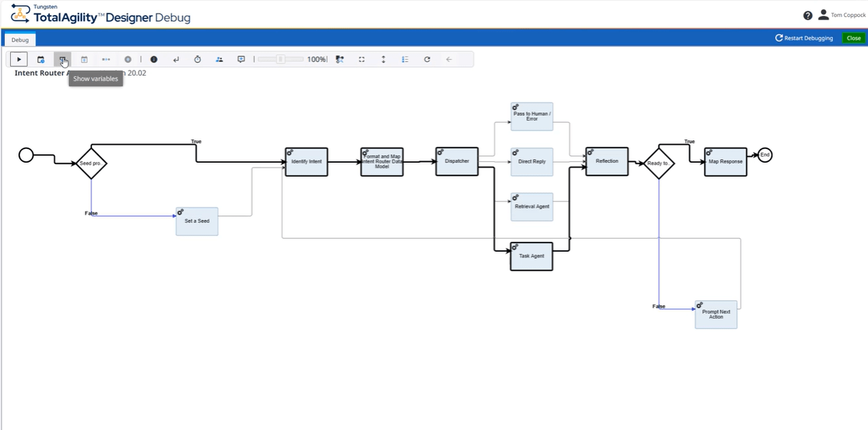868x430 pixels.
Task: Select the Seed decision diamond node
Action: click(x=91, y=163)
